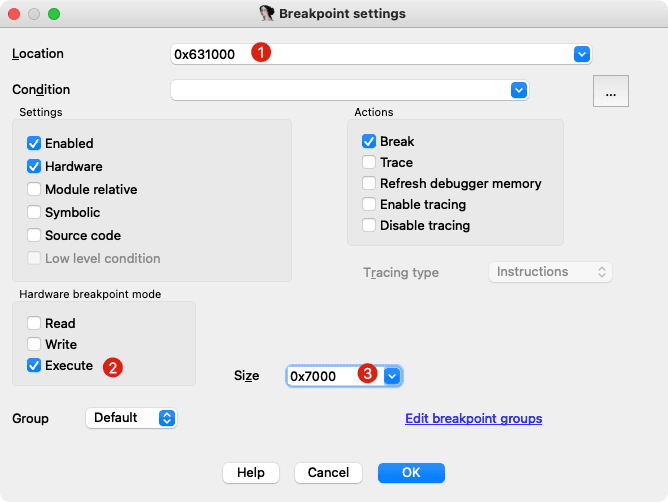Toggle Execute hardware breakpoint mode

34,365
